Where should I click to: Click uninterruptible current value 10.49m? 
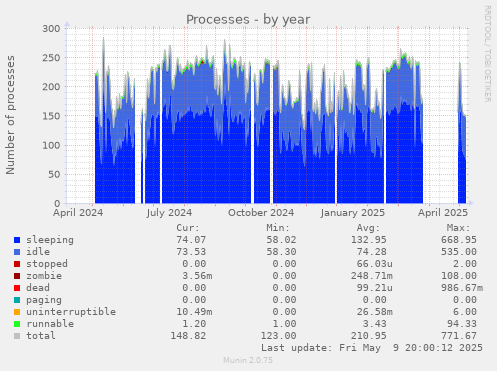[x=194, y=312]
